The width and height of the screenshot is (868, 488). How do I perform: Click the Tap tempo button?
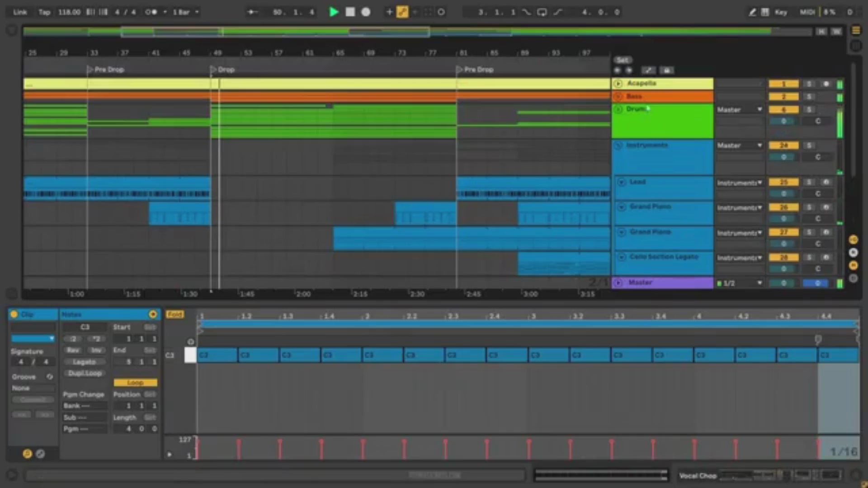tap(44, 12)
